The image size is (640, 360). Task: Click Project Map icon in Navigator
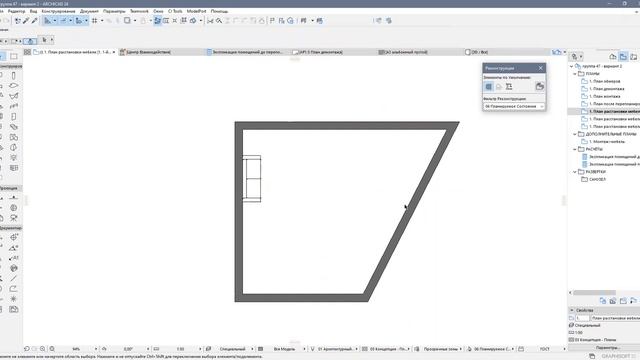click(613, 57)
